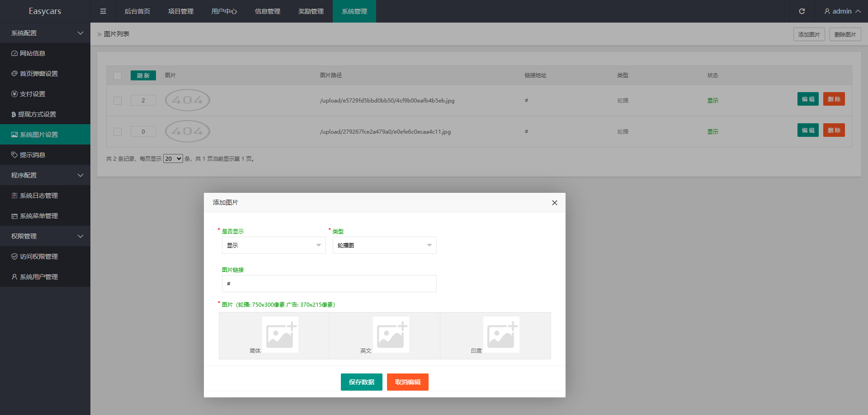The height and width of the screenshot is (415, 868).
Task: Open the 用户中心 top menu
Action: pos(224,11)
